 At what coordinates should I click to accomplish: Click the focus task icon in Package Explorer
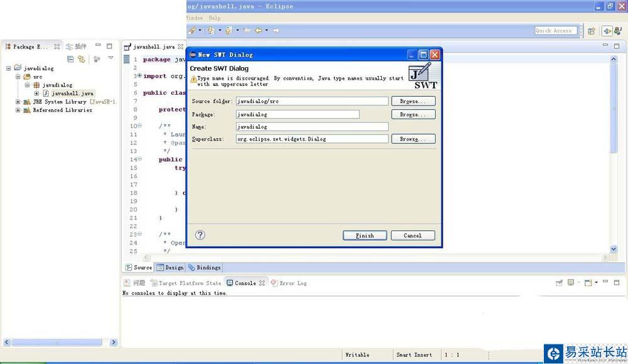click(x=97, y=59)
